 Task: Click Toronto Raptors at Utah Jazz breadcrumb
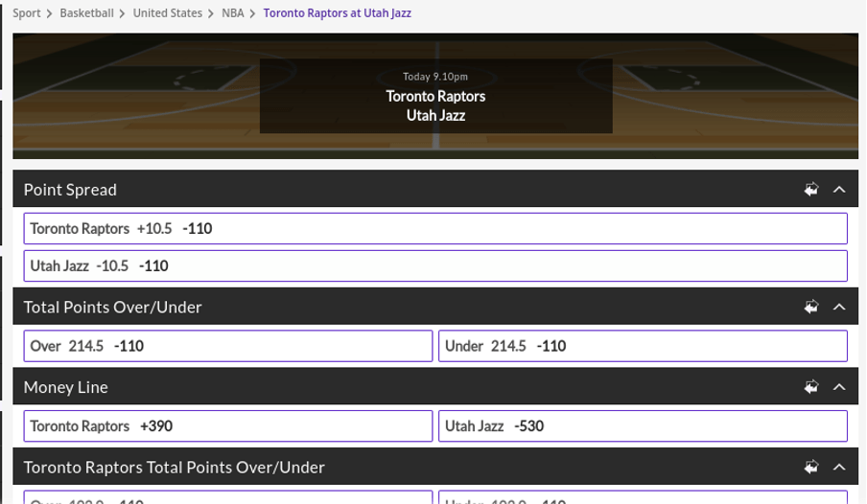338,13
